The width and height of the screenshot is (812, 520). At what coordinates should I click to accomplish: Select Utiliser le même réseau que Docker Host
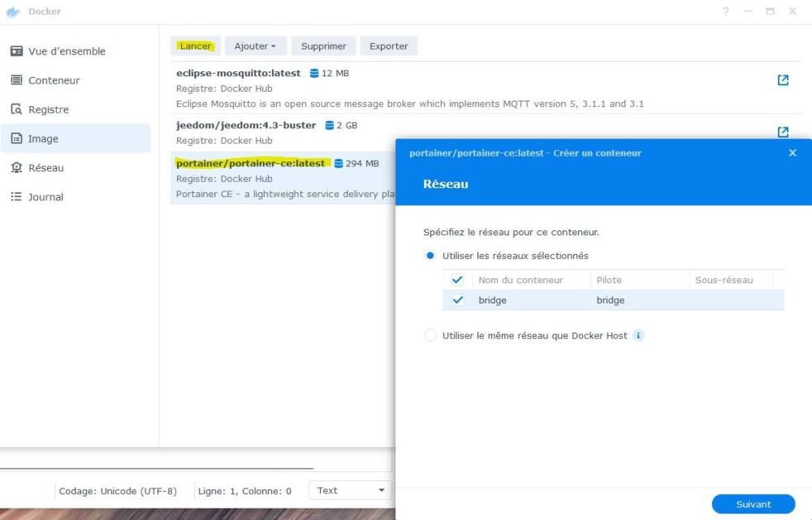430,335
